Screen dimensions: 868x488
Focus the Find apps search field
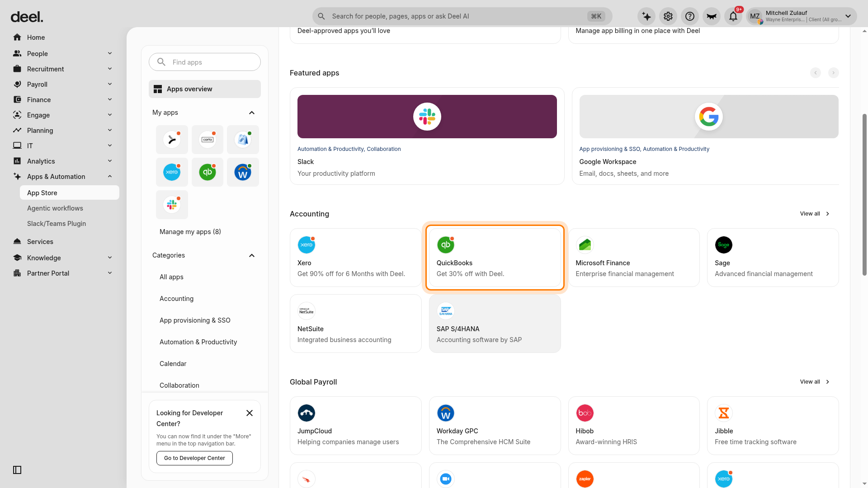click(205, 62)
